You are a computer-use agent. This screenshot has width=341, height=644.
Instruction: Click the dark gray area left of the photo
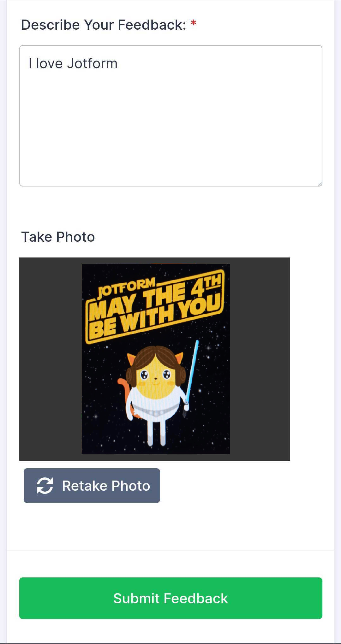(51, 359)
